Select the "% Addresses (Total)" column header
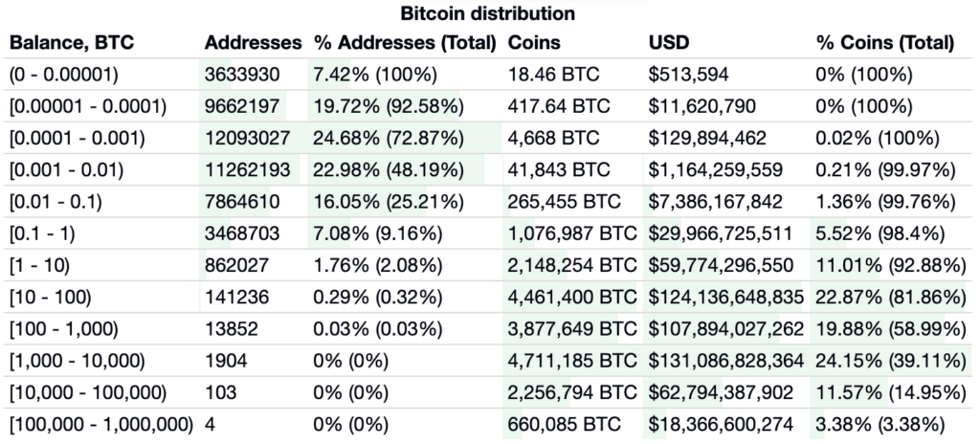Viewport: 980px width, 444px height. click(404, 43)
